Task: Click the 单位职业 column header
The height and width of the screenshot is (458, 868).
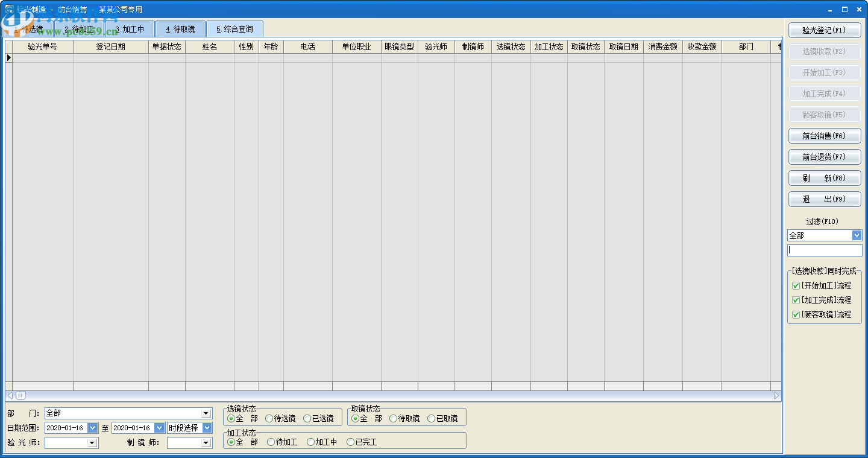Action: pyautogui.click(x=357, y=47)
